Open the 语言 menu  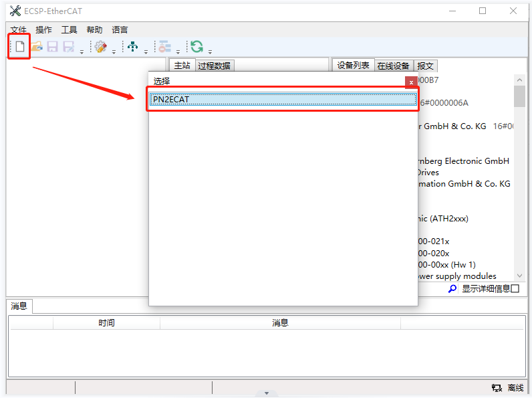coord(120,30)
